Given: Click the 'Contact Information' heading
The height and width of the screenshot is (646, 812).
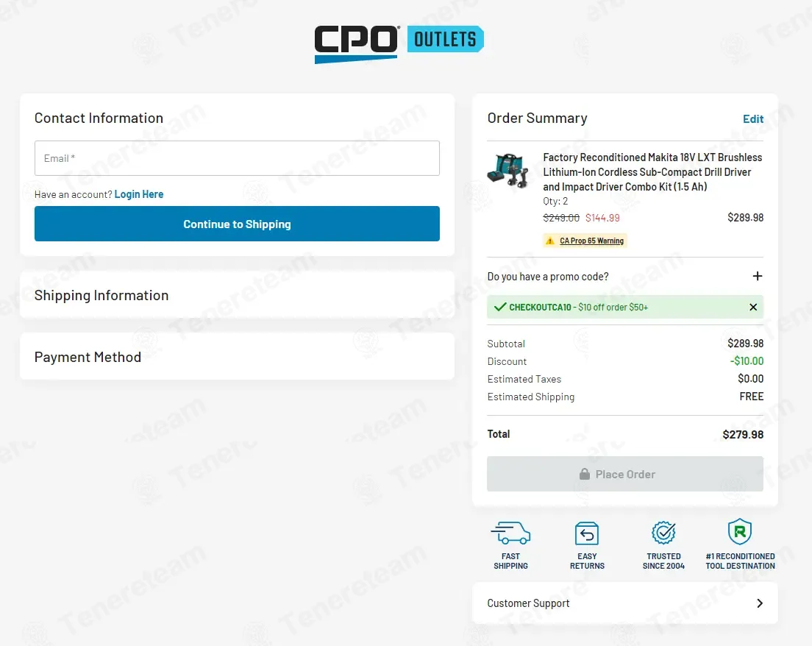Looking at the screenshot, I should pyautogui.click(x=99, y=118).
